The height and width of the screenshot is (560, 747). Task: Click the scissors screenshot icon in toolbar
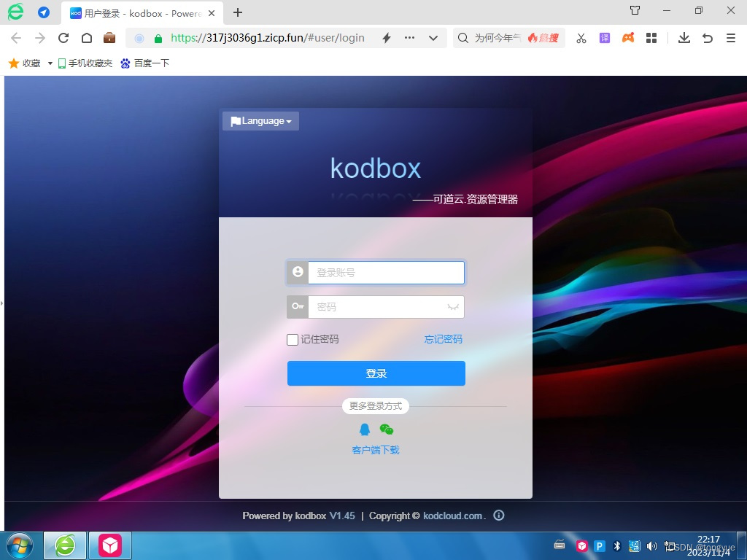pos(581,37)
